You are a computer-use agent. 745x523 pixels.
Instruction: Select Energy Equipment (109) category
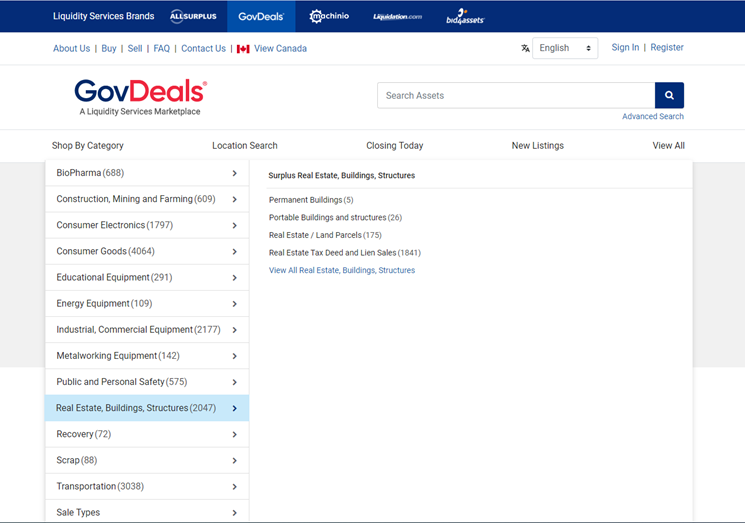coord(104,304)
